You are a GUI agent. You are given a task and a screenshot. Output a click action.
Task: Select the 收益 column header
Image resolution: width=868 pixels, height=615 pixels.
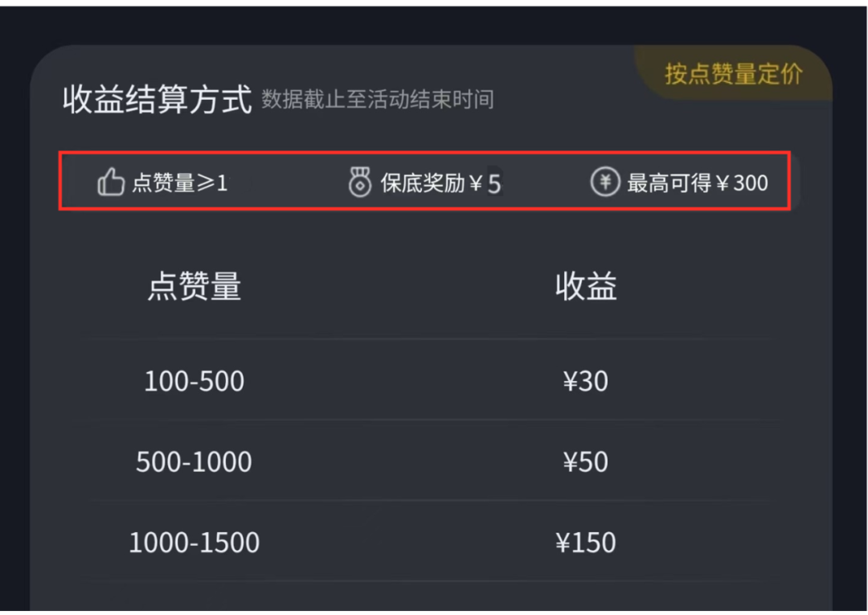pos(586,287)
